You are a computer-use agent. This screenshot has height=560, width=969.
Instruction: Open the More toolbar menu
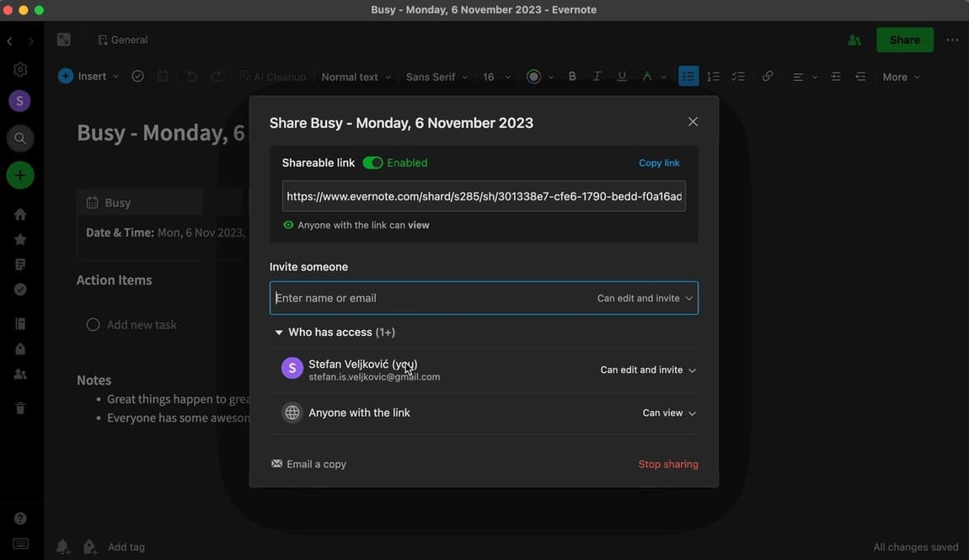(x=901, y=77)
